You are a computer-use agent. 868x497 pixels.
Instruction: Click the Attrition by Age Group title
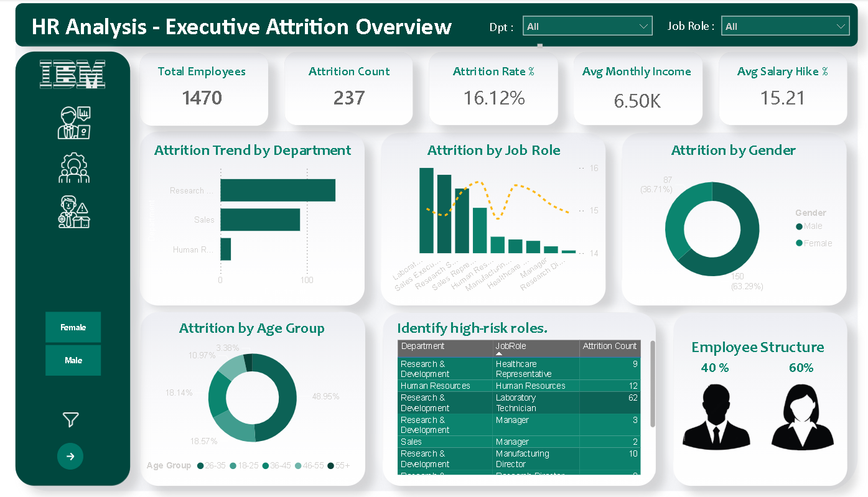(x=252, y=328)
